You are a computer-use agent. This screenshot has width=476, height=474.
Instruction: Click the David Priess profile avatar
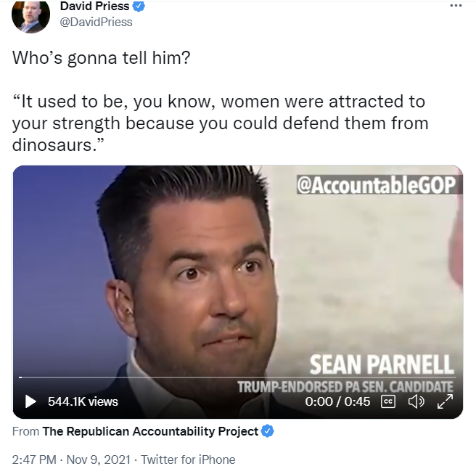pyautogui.click(x=32, y=16)
